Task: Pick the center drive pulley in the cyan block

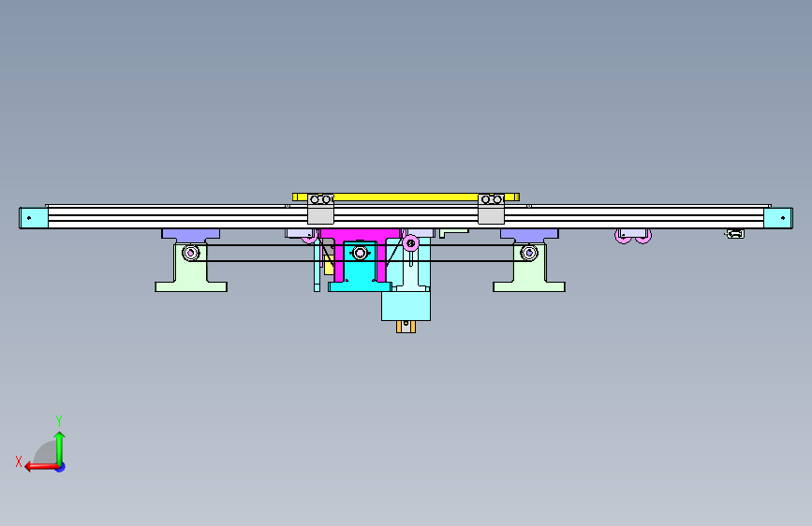Action: (360, 253)
